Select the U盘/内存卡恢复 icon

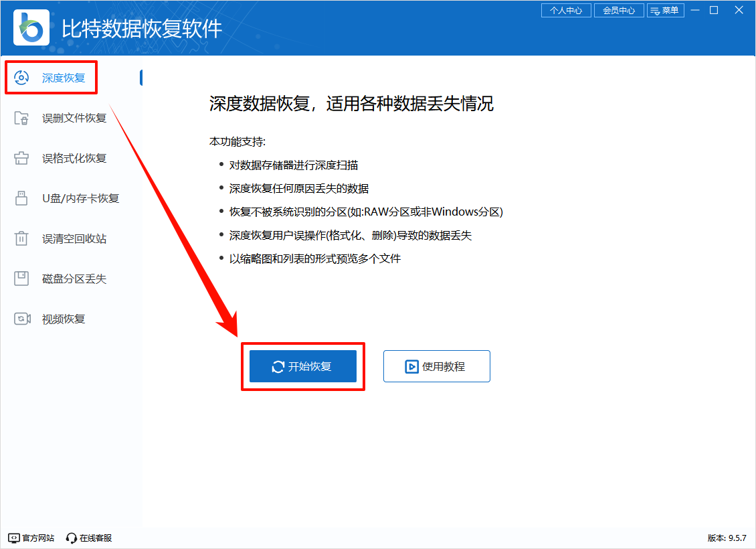23,198
